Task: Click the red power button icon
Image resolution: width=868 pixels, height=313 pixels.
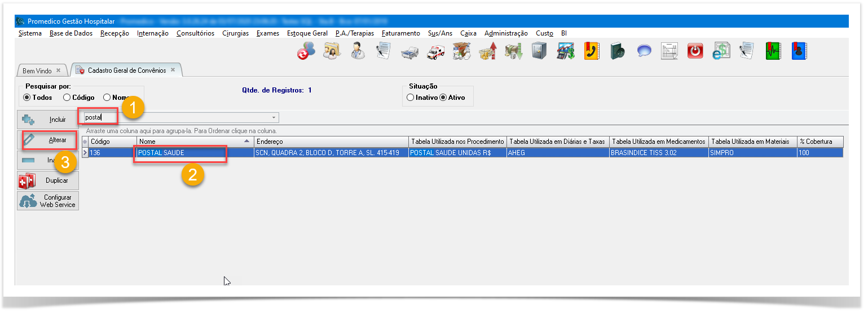Action: pyautogui.click(x=695, y=51)
